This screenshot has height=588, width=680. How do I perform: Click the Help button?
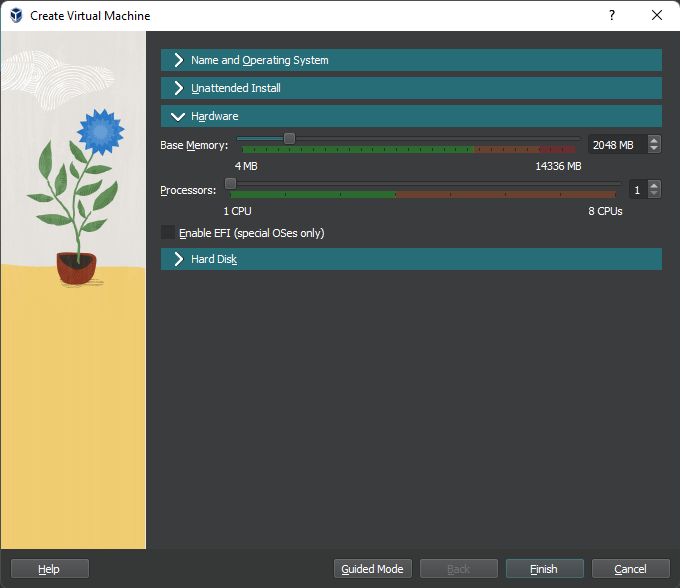[49, 569]
